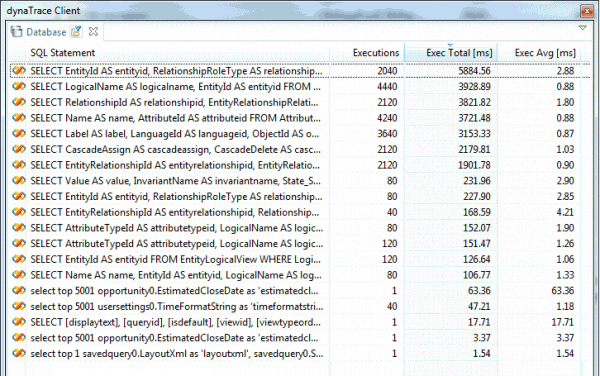This screenshot has height=376, width=600.
Task: Click Exec Total value 5884.56
Action: [474, 71]
